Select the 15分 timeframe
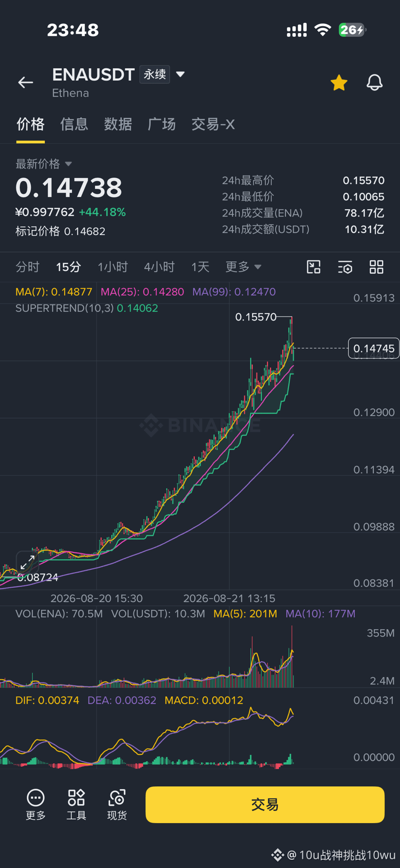The image size is (400, 868). (68, 267)
